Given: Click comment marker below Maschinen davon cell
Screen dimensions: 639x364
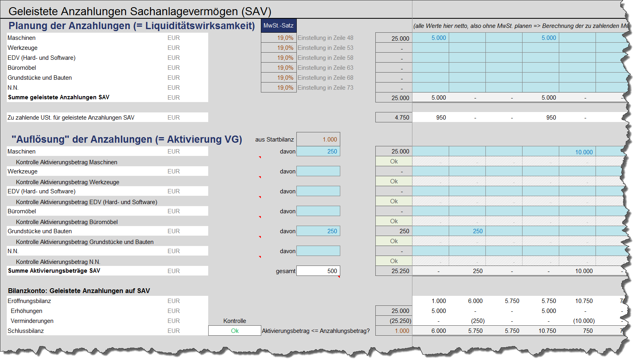Looking at the screenshot, I should [x=260, y=157].
